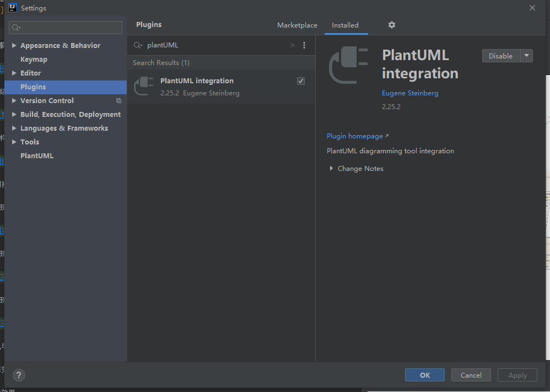Open the Plugin homepage link

(355, 136)
